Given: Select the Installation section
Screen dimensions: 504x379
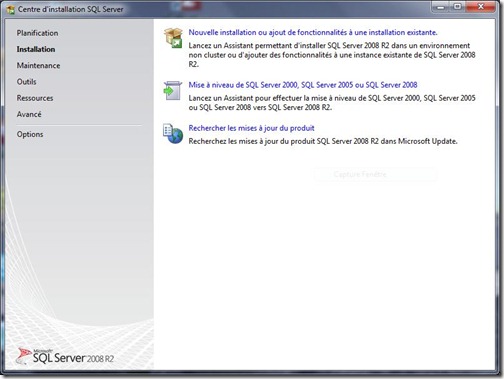Looking at the screenshot, I should coord(36,49).
